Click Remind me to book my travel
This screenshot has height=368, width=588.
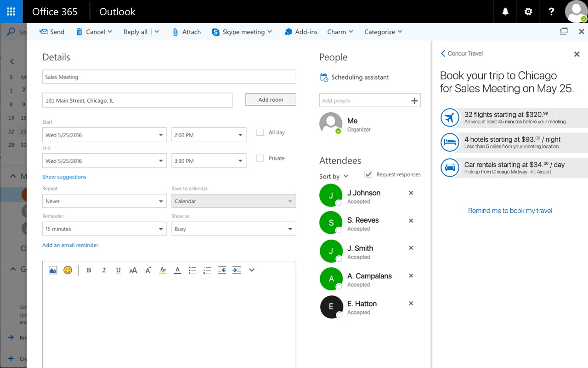[x=510, y=211]
